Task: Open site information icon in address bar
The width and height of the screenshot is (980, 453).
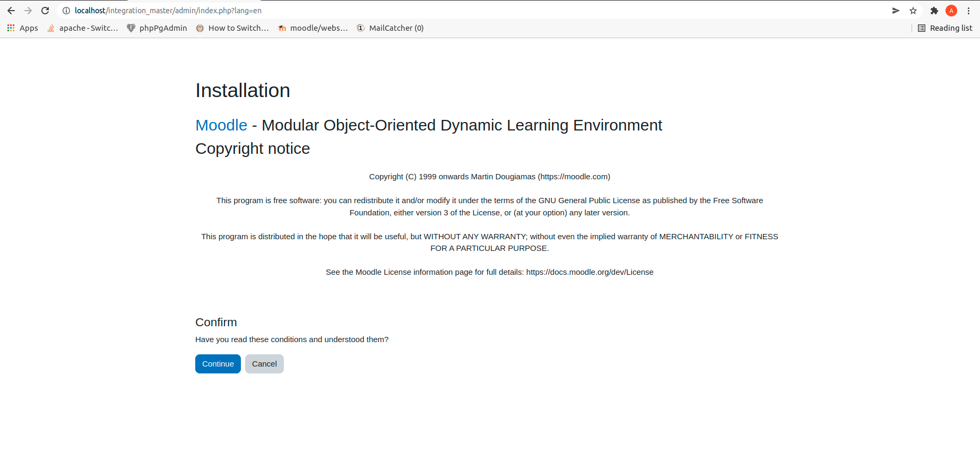Action: pyautogui.click(x=66, y=11)
